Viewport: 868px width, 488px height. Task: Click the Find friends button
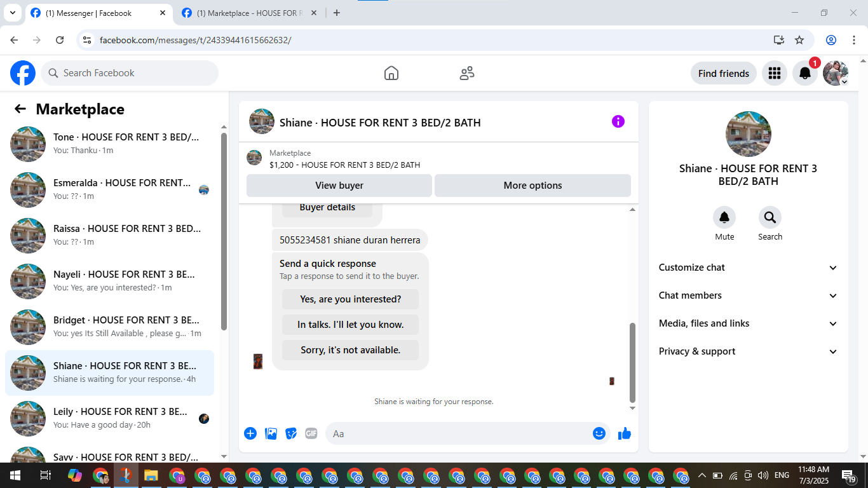[x=723, y=73]
